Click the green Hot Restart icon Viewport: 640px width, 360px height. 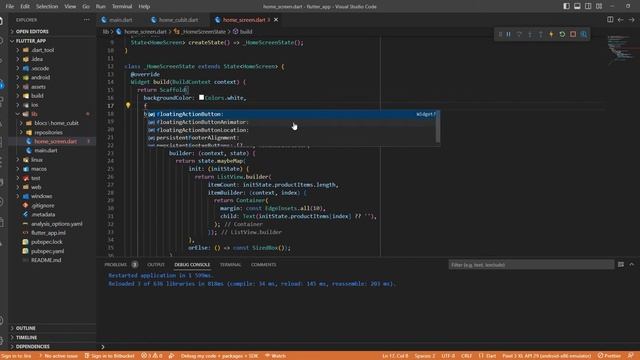coord(562,34)
